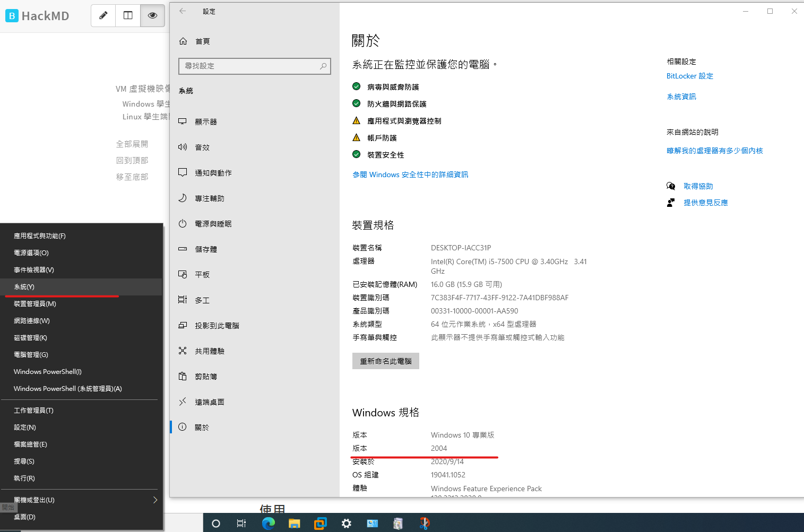Open 顯示器 display settings
804x532 pixels.
(255, 122)
